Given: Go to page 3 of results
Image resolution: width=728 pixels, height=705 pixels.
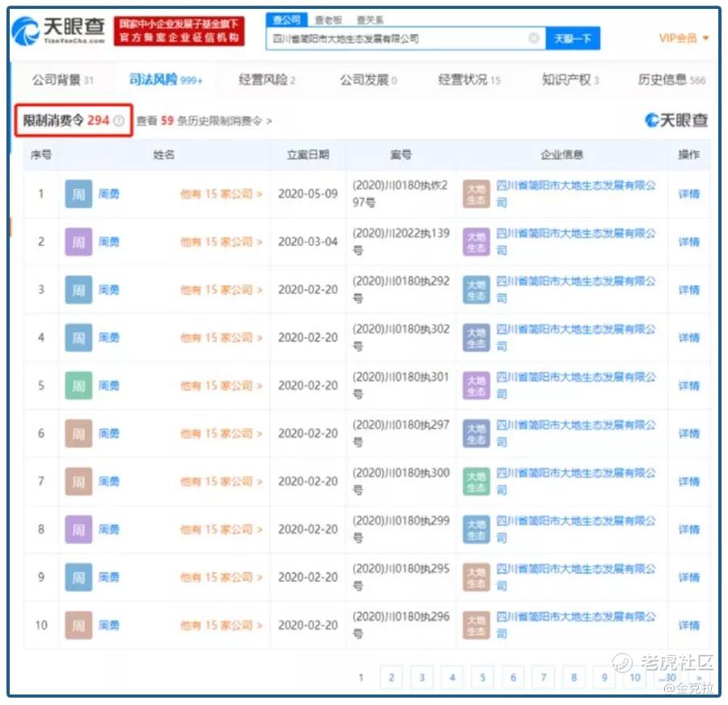Looking at the screenshot, I should [x=421, y=677].
